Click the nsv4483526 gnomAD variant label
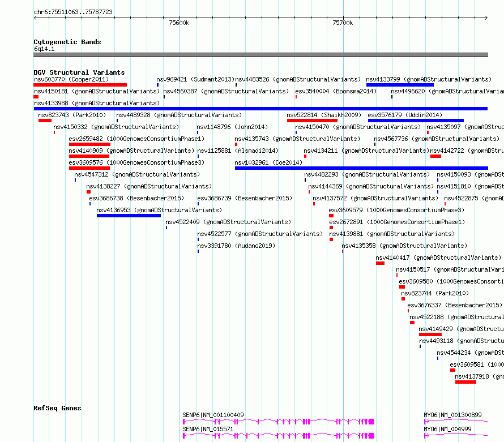Viewport: 504px width, 442px height. (x=298, y=79)
